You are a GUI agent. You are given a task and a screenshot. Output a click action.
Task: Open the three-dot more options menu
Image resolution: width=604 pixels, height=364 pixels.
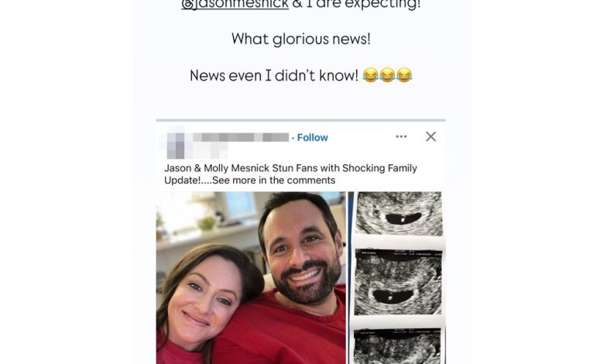(401, 137)
